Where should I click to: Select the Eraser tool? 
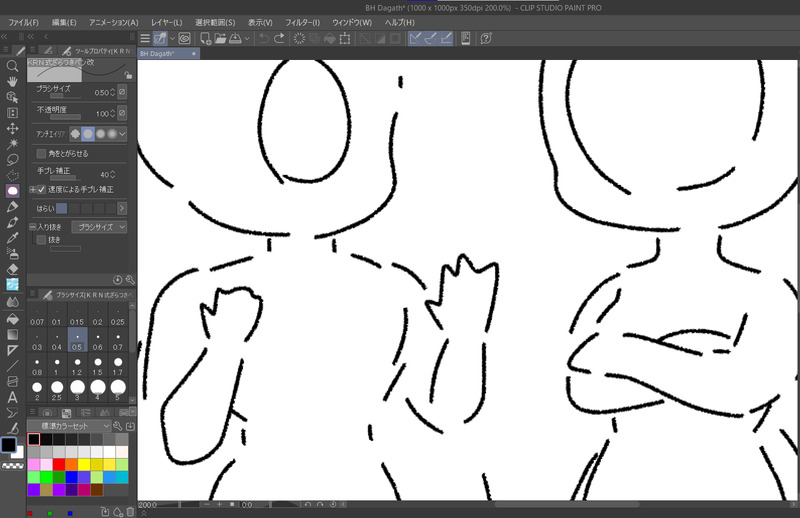click(12, 269)
